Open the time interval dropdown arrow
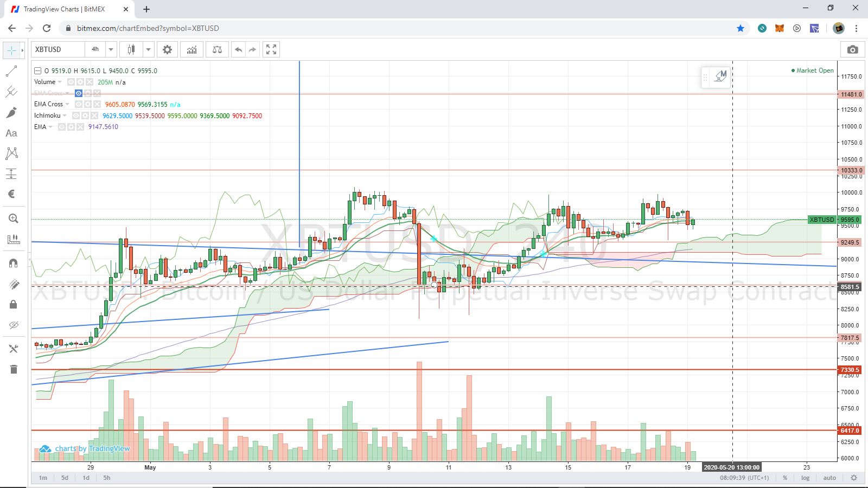Image resolution: width=868 pixels, height=488 pixels. pos(111,49)
